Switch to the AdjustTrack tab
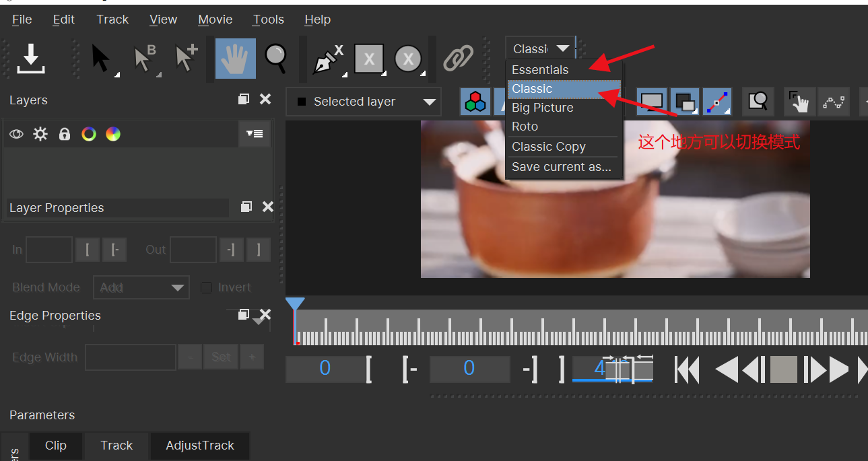The width and height of the screenshot is (868, 461). [x=200, y=446]
